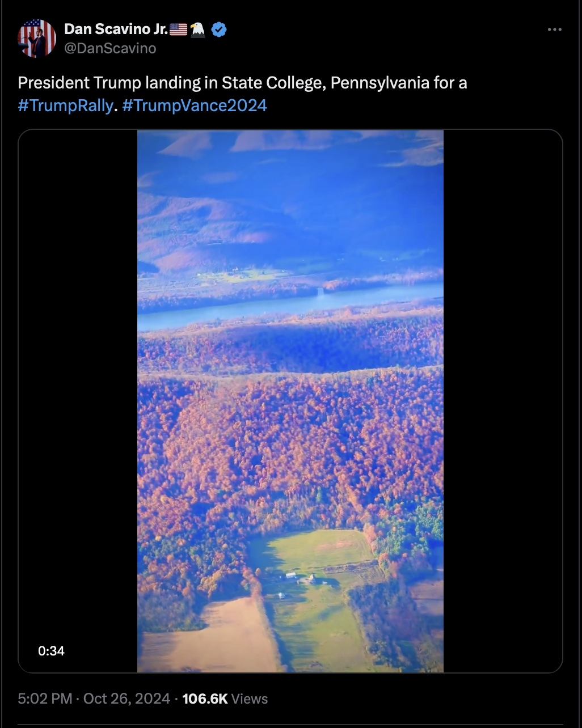View the 106.6K views count

(205, 699)
